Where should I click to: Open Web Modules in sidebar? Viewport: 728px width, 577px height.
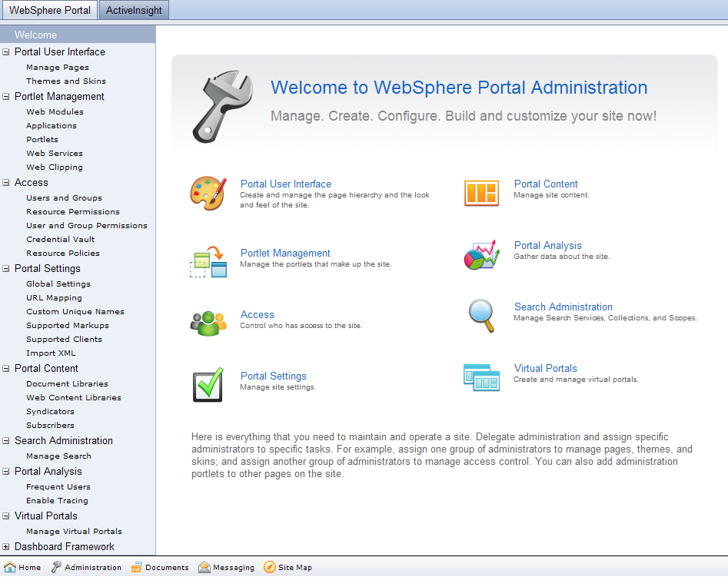click(x=55, y=112)
